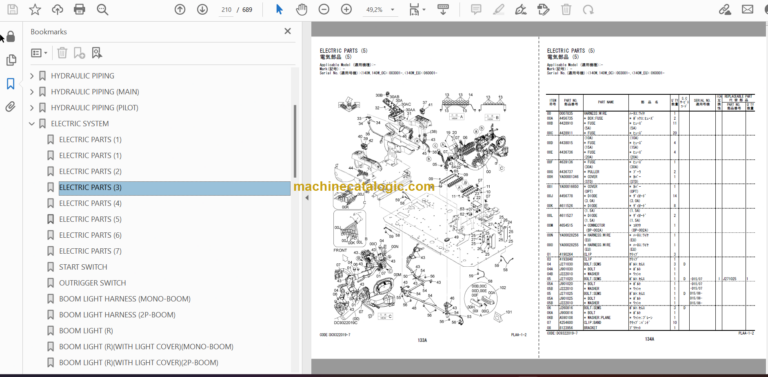This screenshot has width=768, height=377.
Task: Click the bookmarks panel vertical scrollbar
Action: 295,142
